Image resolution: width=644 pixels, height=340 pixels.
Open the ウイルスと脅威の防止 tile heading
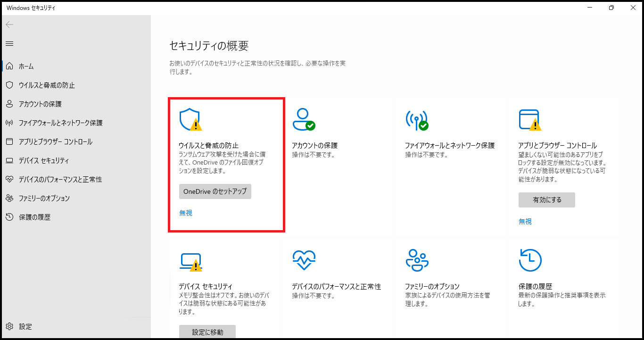[x=209, y=145]
